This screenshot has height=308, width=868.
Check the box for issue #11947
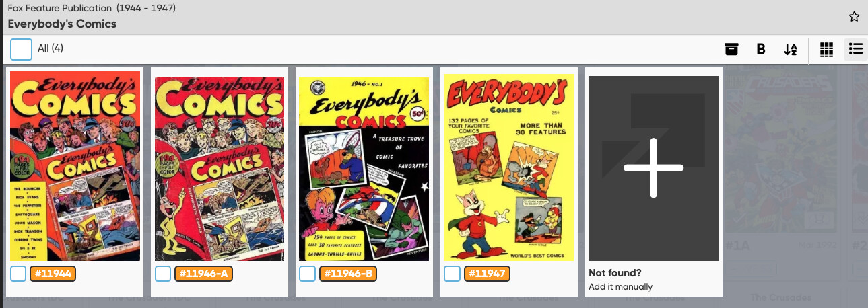click(x=453, y=274)
